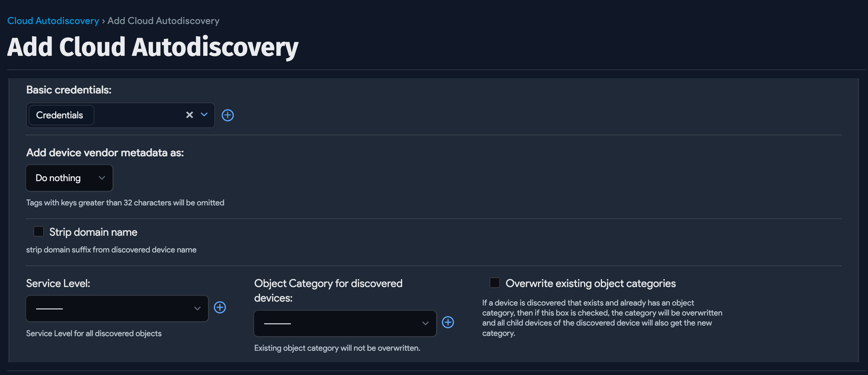This screenshot has width=868, height=375.
Task: Click the plus icon next to Service Level
Action: (220, 307)
